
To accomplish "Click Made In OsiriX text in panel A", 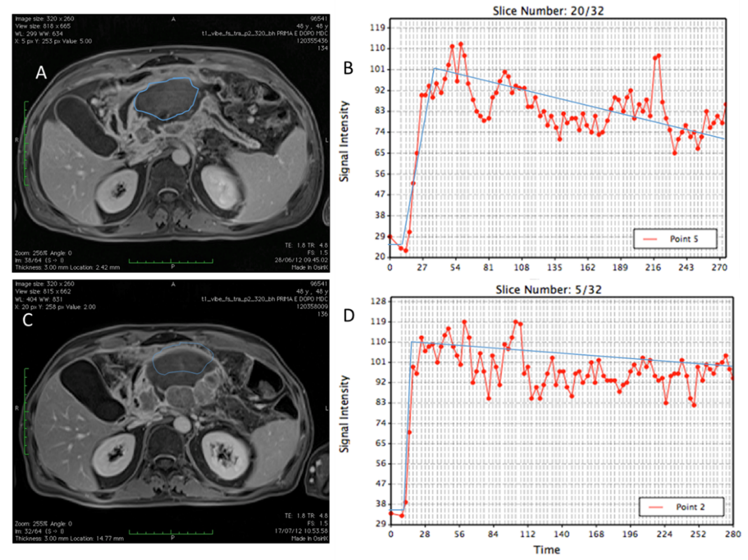I will pyautogui.click(x=309, y=268).
